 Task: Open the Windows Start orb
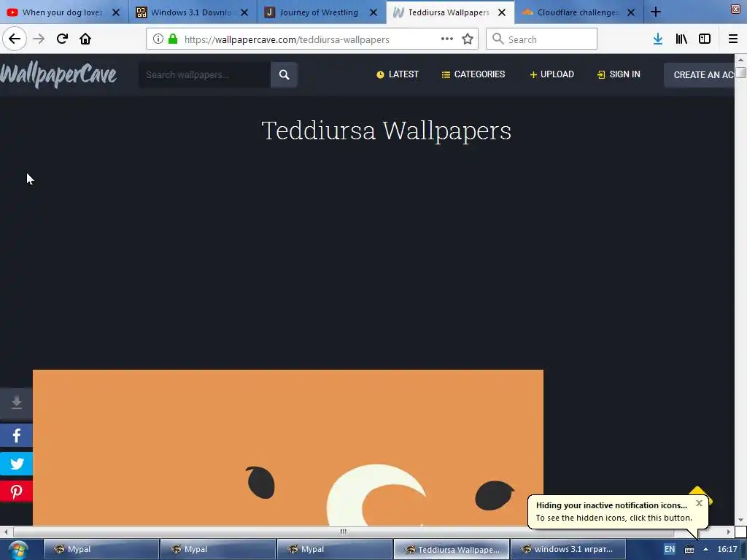18,550
